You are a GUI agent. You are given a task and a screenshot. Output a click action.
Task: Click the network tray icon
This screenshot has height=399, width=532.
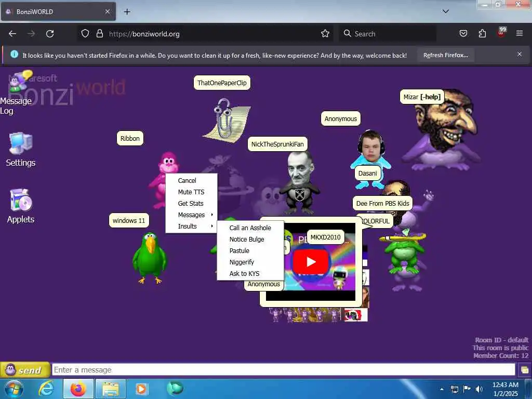click(454, 389)
